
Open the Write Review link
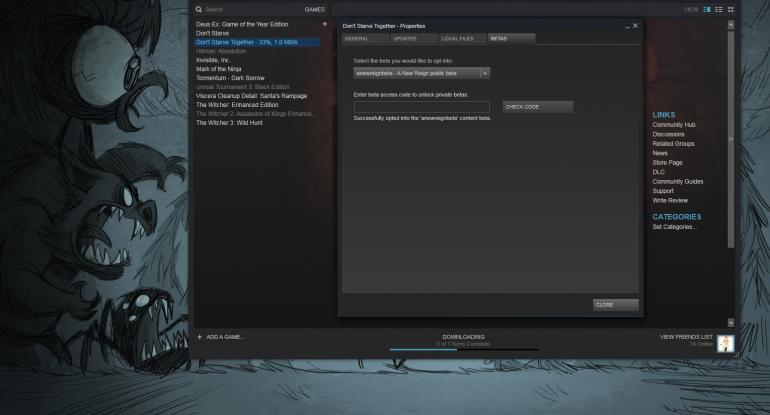670,200
